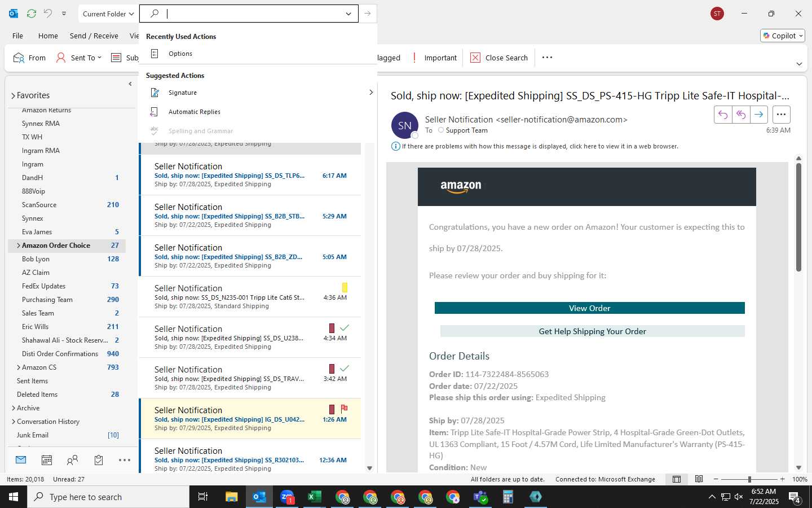Viewport: 812px width, 508px height.
Task: Click the Reply button in reading pane
Action: [x=723, y=115]
